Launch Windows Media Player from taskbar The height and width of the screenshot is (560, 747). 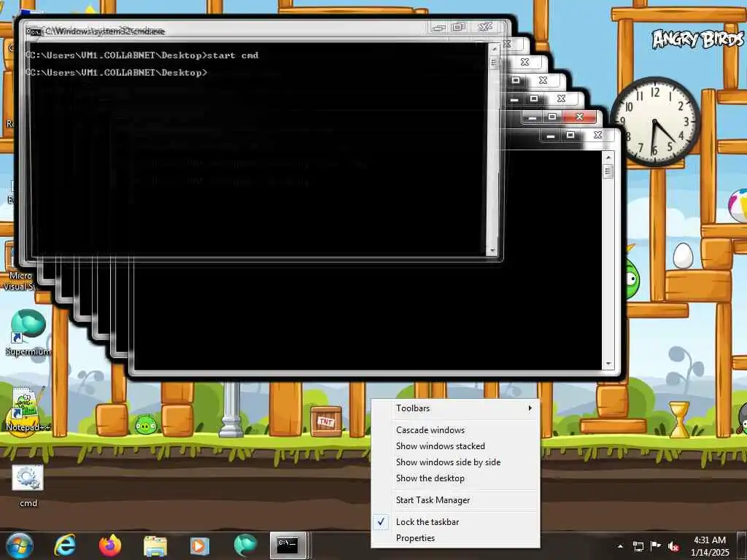click(200, 546)
